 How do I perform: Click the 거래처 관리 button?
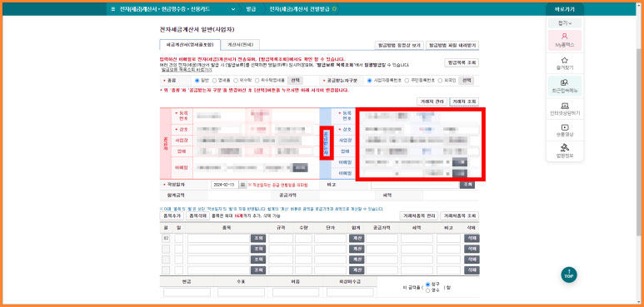coord(432,102)
